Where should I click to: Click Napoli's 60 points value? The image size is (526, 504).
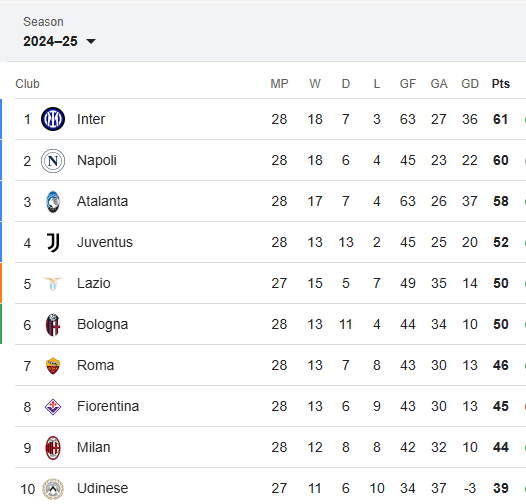[501, 160]
